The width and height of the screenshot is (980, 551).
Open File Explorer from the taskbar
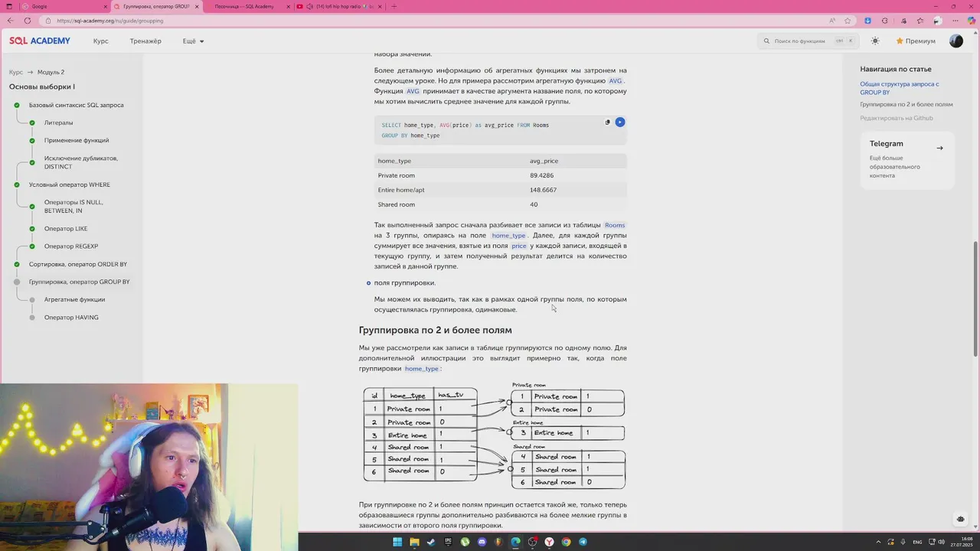point(414,542)
